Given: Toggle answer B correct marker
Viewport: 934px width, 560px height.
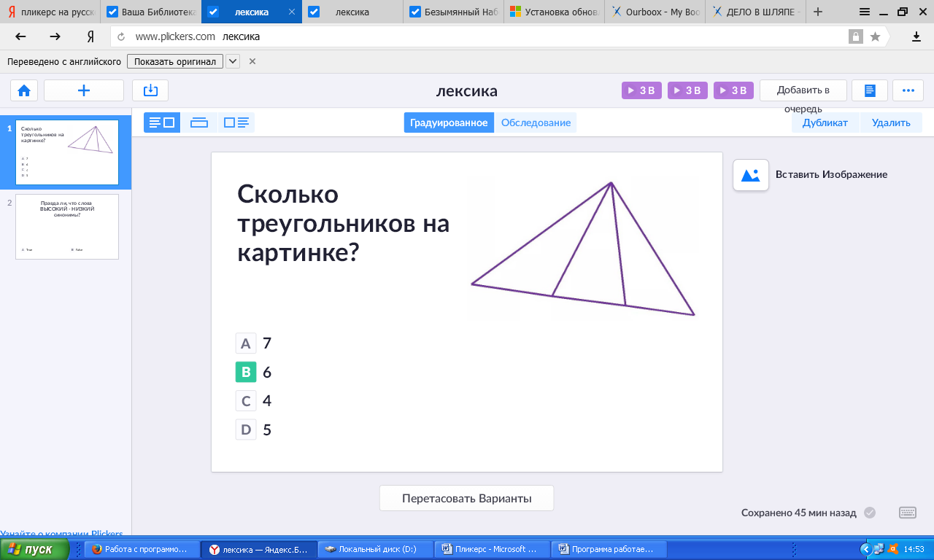Looking at the screenshot, I should pos(246,372).
